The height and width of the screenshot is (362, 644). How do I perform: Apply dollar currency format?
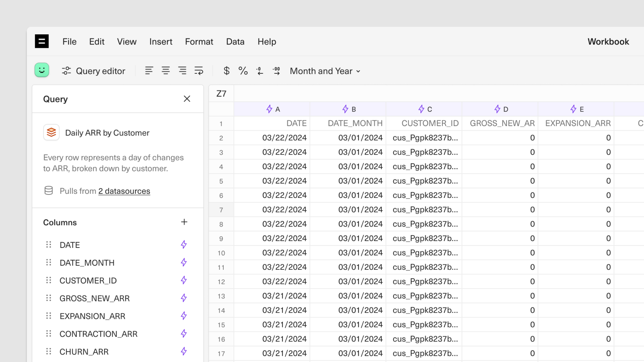pos(226,71)
